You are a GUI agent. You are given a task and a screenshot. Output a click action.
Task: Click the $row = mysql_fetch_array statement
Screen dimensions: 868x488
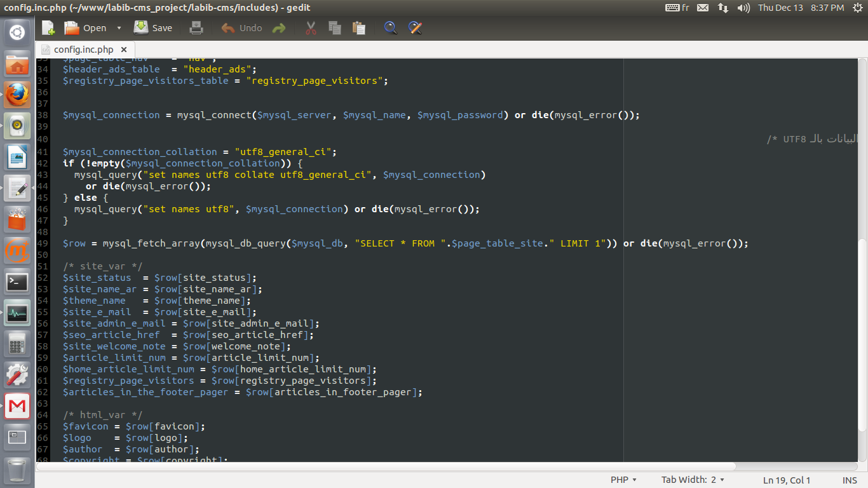[405, 243]
